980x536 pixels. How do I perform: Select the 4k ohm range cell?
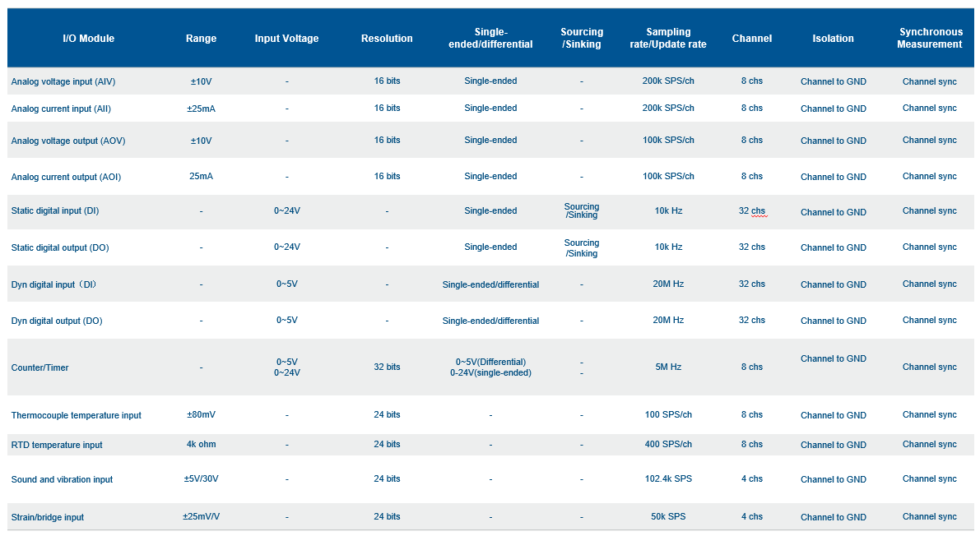pyautogui.click(x=201, y=445)
